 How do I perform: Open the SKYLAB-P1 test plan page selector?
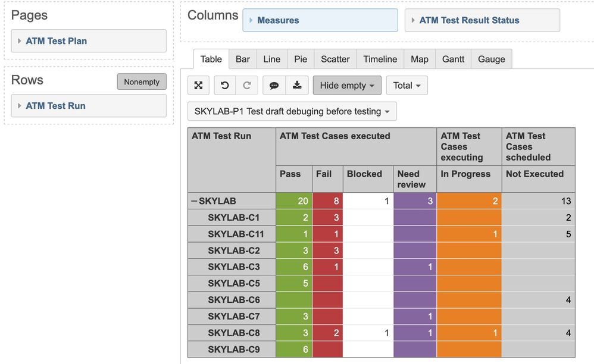292,111
